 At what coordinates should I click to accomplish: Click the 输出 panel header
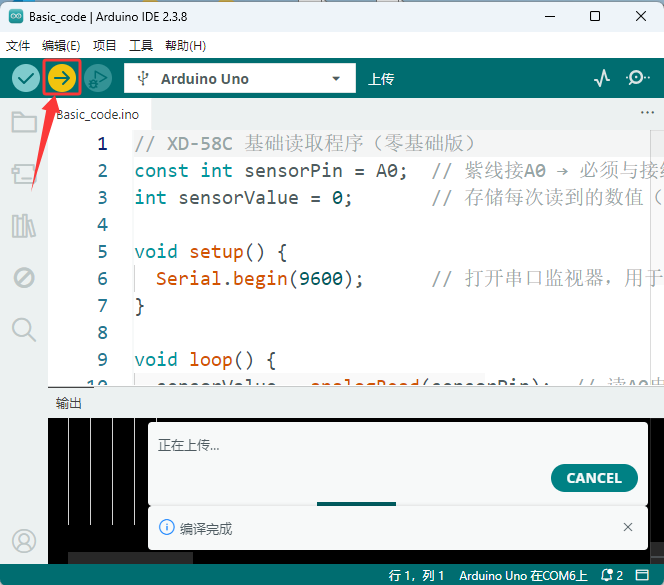point(69,403)
